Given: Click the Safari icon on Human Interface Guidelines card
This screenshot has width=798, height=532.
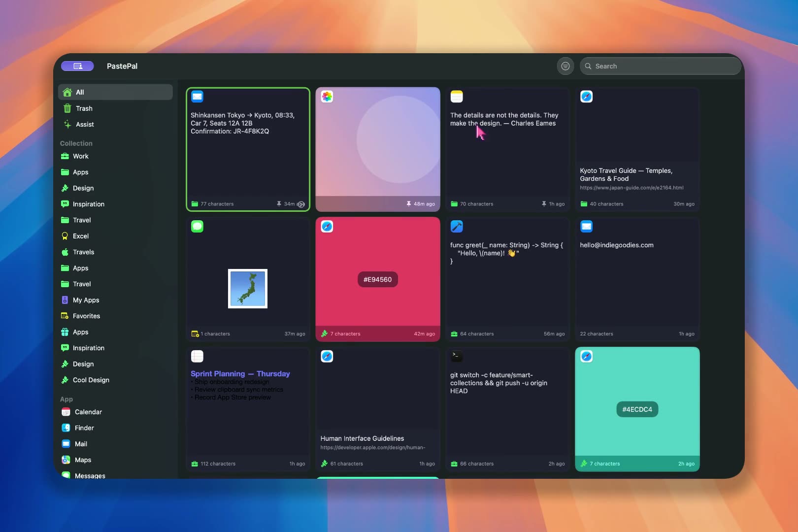Looking at the screenshot, I should point(327,356).
